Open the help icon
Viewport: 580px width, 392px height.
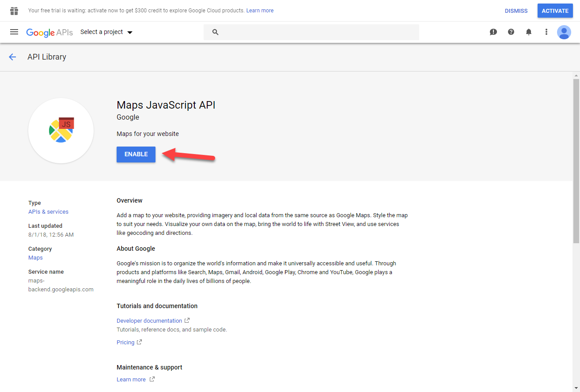[511, 32]
